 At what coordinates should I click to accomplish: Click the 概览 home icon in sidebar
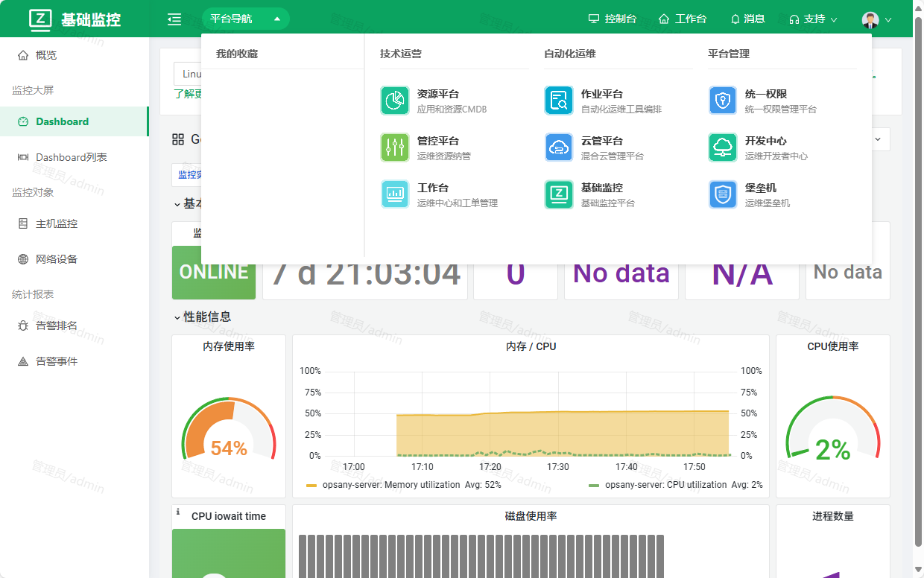point(23,55)
